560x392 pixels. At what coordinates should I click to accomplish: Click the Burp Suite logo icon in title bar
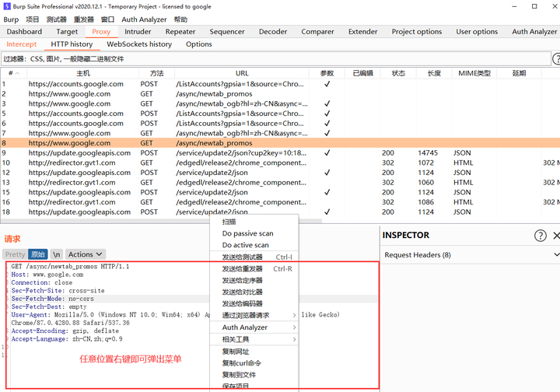(x=7, y=6)
